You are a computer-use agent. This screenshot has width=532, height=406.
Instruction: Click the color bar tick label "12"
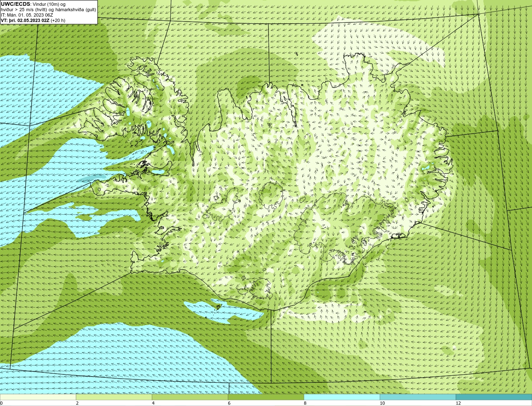458,403
